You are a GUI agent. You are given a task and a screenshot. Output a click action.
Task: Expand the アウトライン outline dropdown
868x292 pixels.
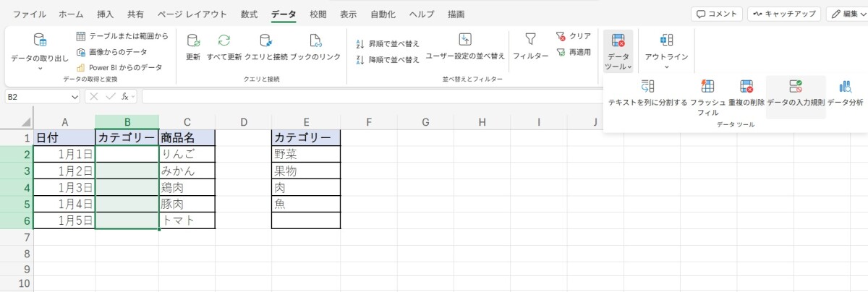(666, 67)
